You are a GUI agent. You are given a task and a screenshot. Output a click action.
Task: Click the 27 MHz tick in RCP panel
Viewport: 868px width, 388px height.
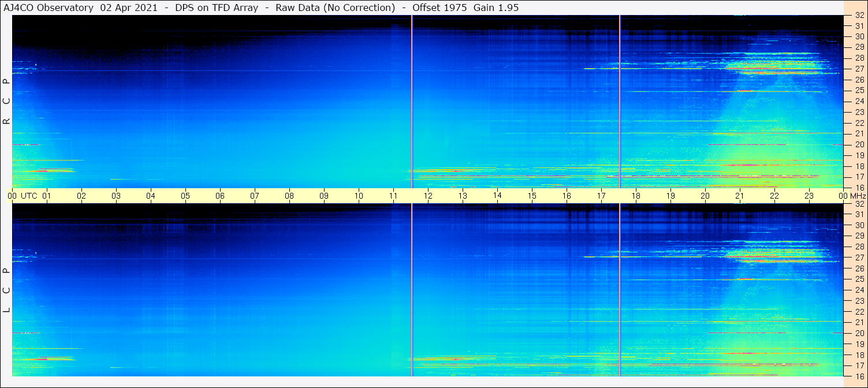tap(859, 69)
